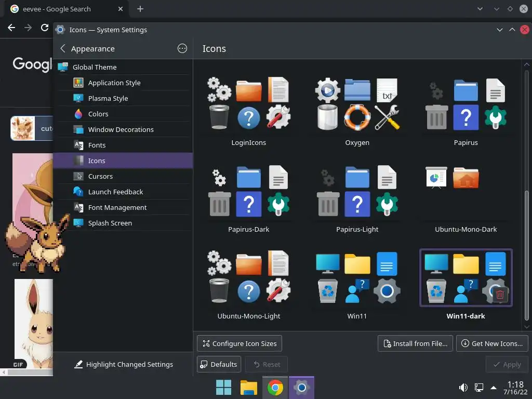Click the Launch Feedback icon
This screenshot has width=532, height=399.
(78, 192)
